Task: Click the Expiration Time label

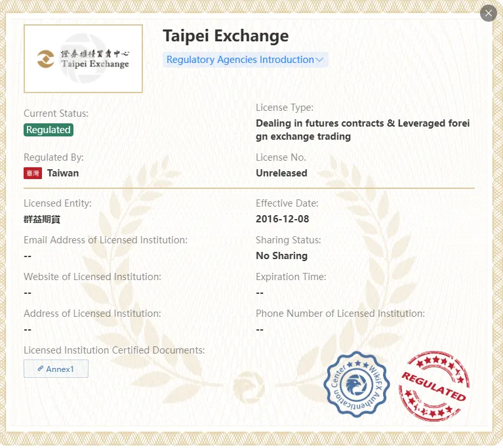Action: coord(291,277)
